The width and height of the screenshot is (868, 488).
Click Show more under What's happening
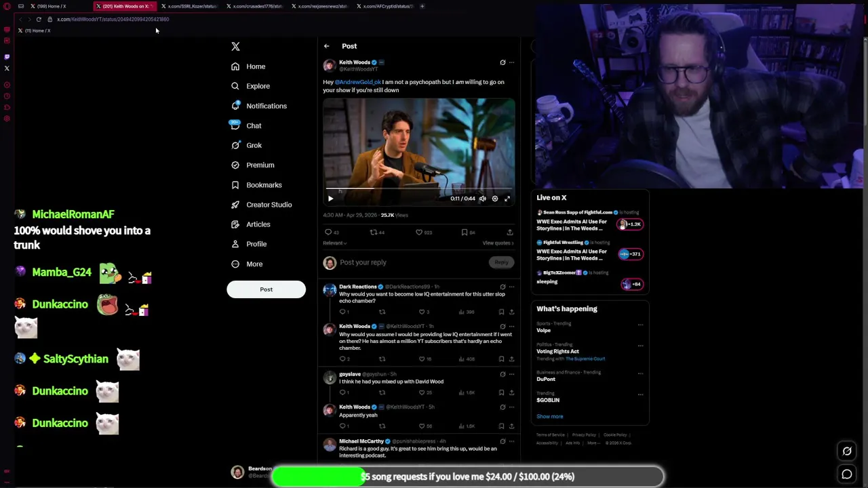(550, 416)
